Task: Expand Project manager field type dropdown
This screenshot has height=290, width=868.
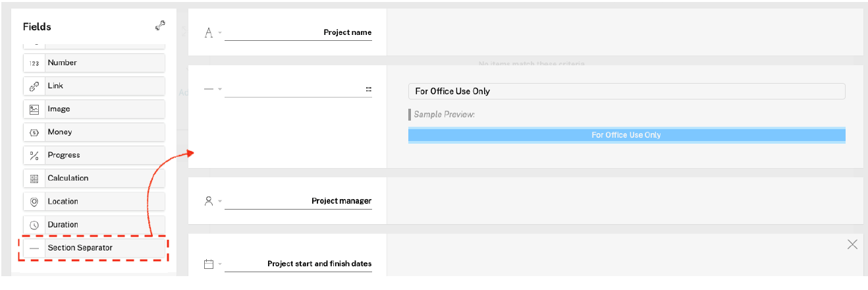Action: [212, 201]
